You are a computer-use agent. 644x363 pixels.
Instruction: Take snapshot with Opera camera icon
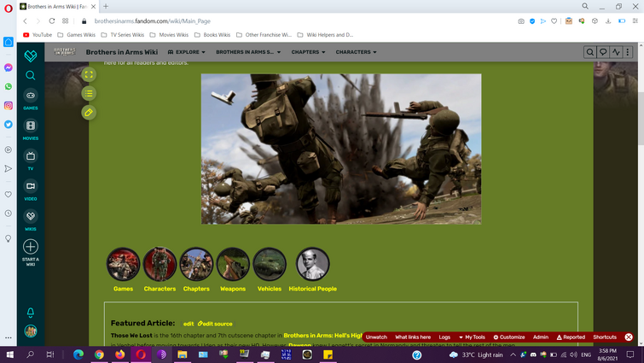point(521,21)
